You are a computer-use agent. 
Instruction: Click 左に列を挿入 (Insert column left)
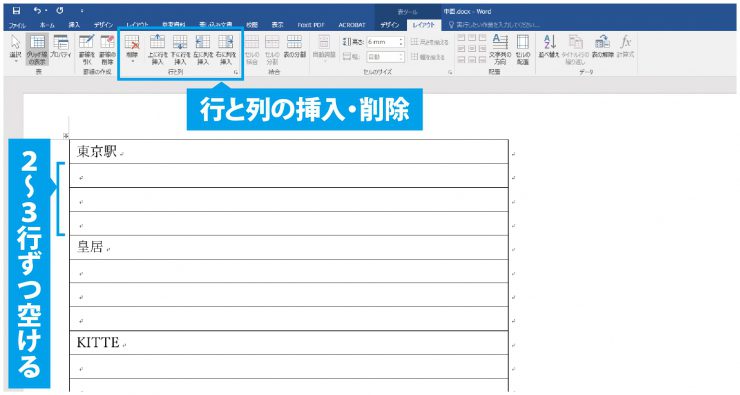(x=203, y=49)
